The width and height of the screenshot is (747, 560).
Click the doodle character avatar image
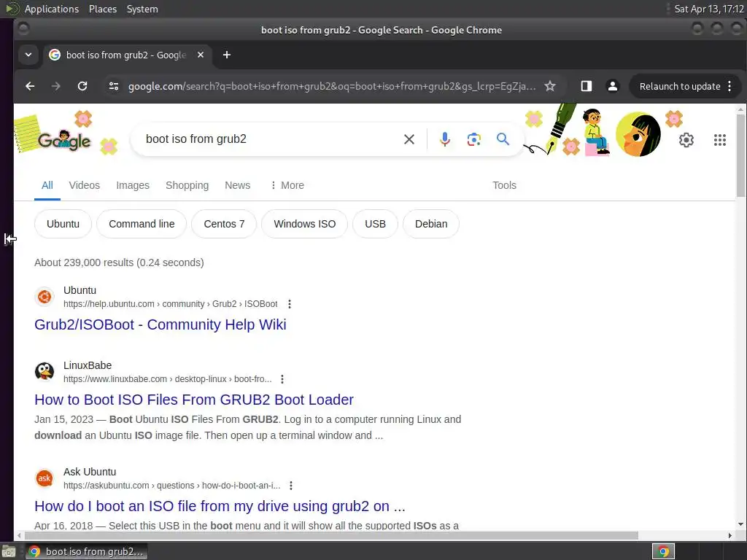pos(638,134)
